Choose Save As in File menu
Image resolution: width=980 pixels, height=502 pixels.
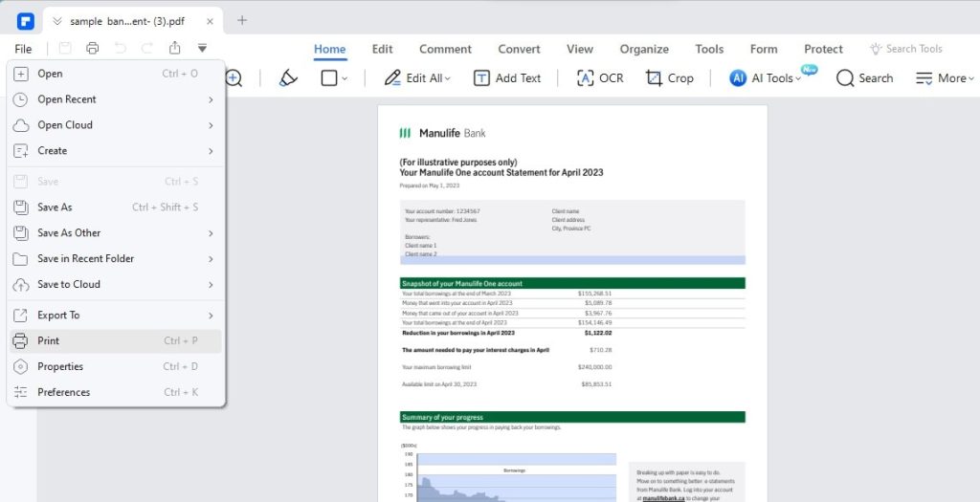pyautogui.click(x=116, y=207)
